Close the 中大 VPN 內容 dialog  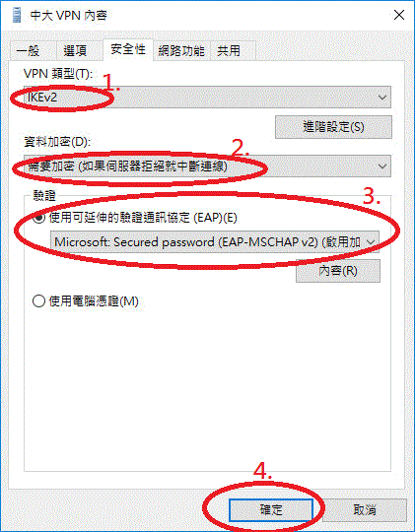tap(398, 15)
